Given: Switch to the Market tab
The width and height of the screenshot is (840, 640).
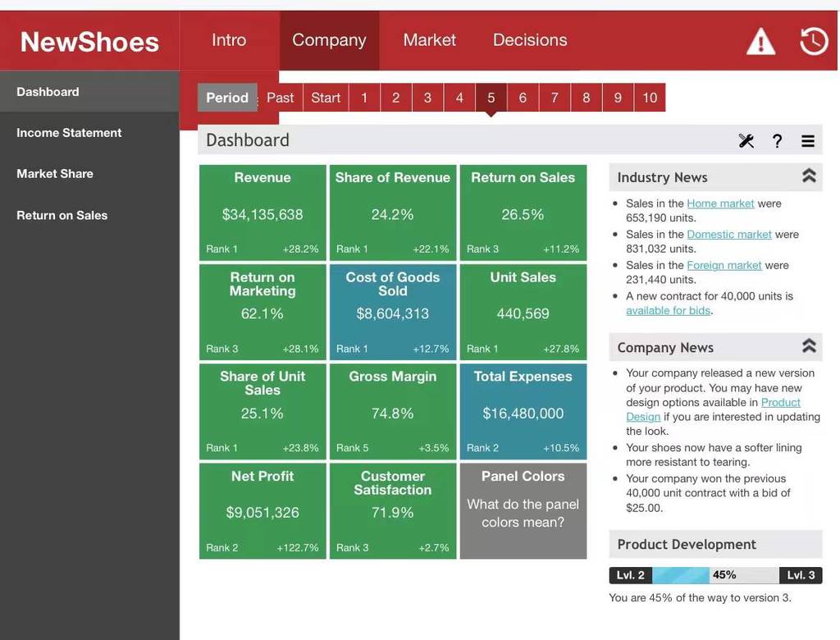Looking at the screenshot, I should 429,40.
